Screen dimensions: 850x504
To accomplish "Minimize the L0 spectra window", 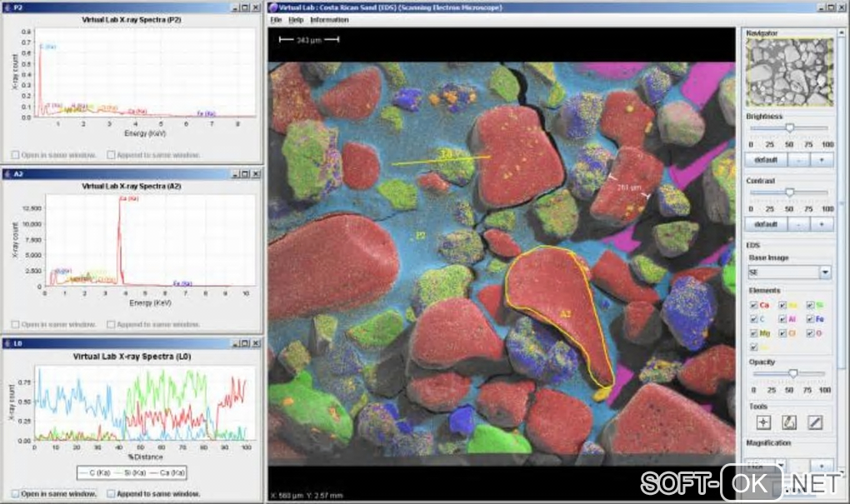I will click(x=235, y=343).
